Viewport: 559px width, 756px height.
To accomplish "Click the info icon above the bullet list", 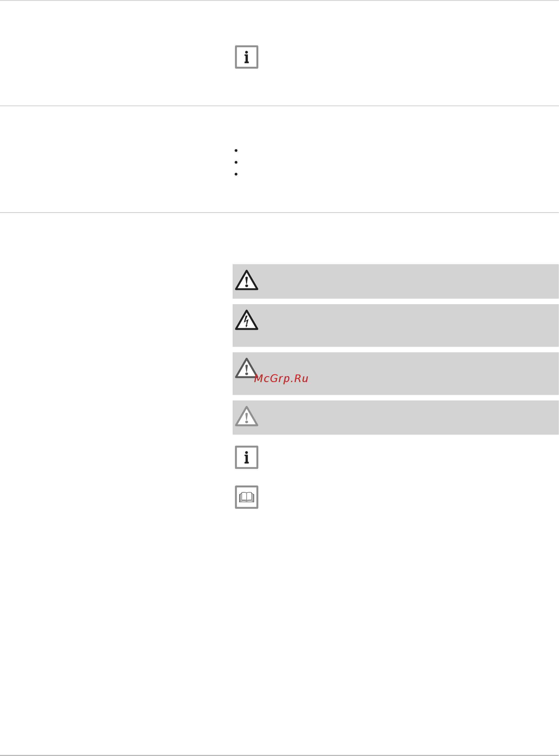I will pyautogui.click(x=246, y=57).
